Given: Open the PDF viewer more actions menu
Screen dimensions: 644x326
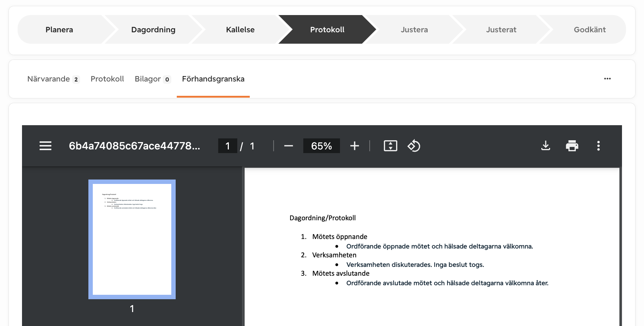Looking at the screenshot, I should point(599,146).
